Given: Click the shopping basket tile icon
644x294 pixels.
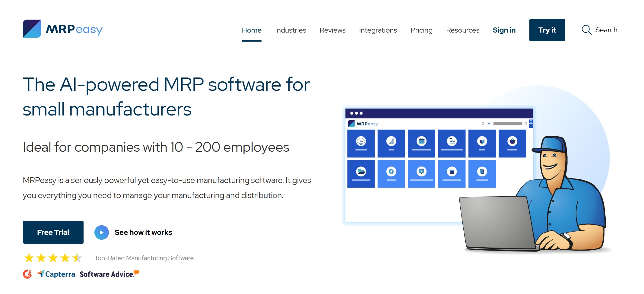Looking at the screenshot, I should pos(512,141).
